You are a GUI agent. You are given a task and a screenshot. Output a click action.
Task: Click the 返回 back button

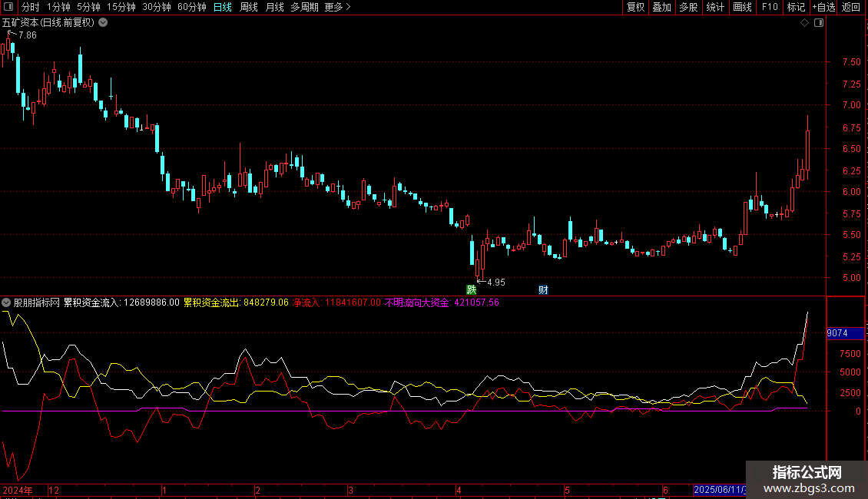pos(851,7)
